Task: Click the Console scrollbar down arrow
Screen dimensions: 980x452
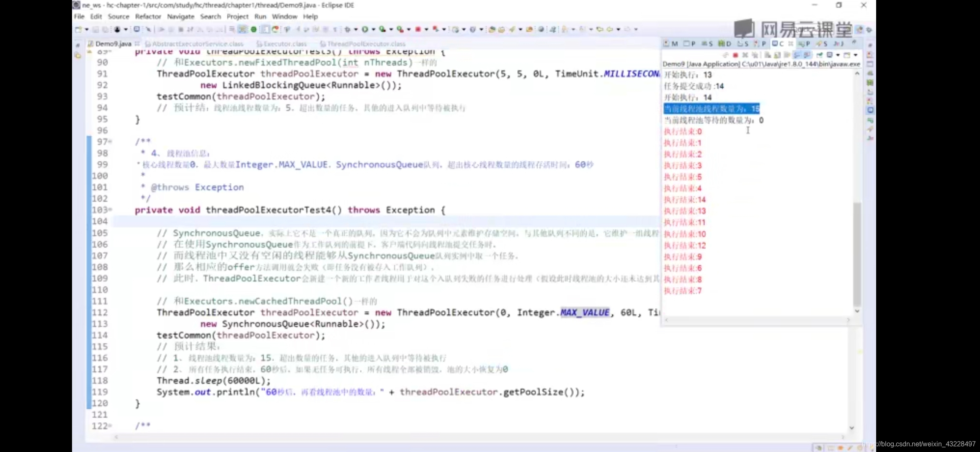Action: coord(857,311)
